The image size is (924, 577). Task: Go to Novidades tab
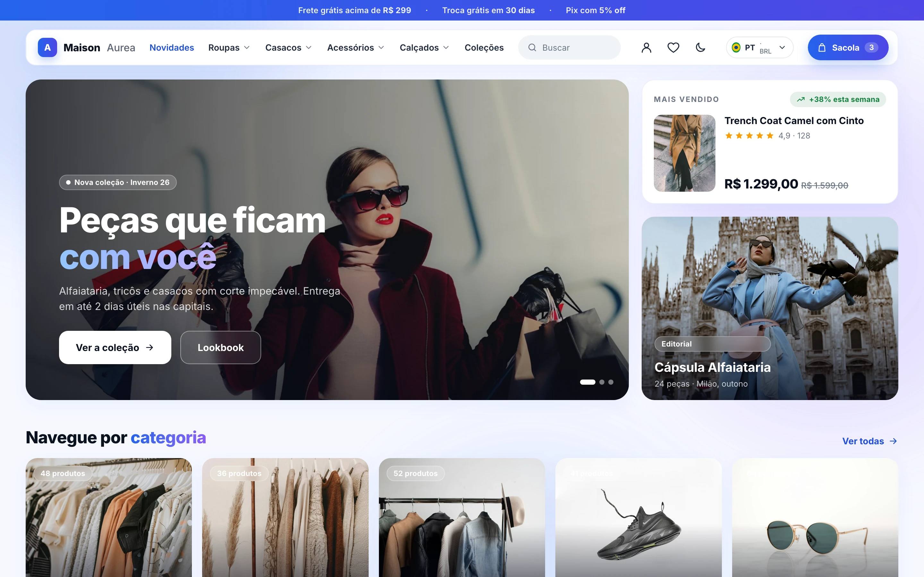[172, 48]
